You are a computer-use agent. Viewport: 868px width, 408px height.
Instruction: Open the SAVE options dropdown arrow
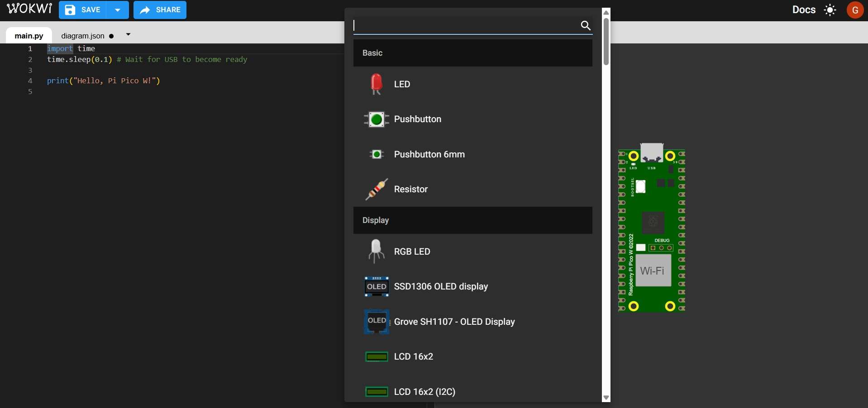click(x=117, y=10)
